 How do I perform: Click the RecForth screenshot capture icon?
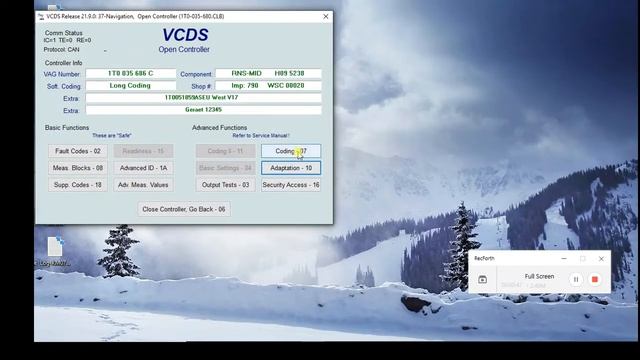click(x=482, y=280)
